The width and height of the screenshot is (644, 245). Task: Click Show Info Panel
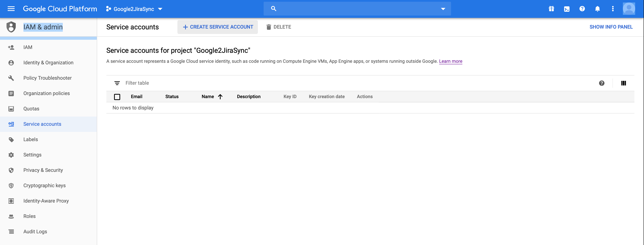pos(611,27)
